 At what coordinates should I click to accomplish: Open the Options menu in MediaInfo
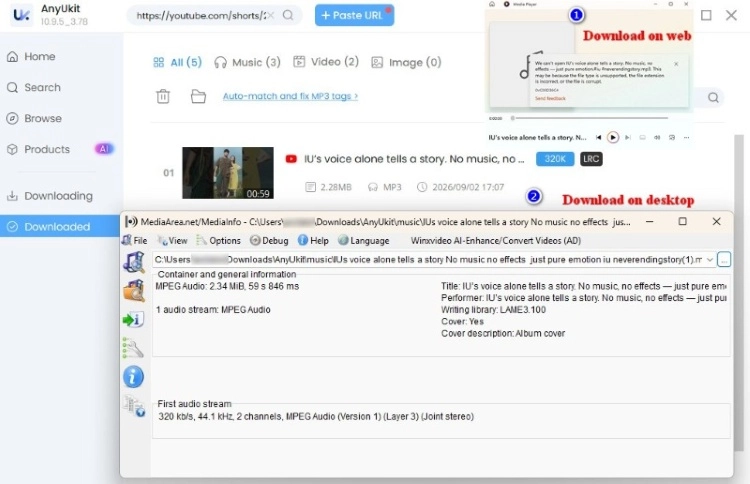219,241
